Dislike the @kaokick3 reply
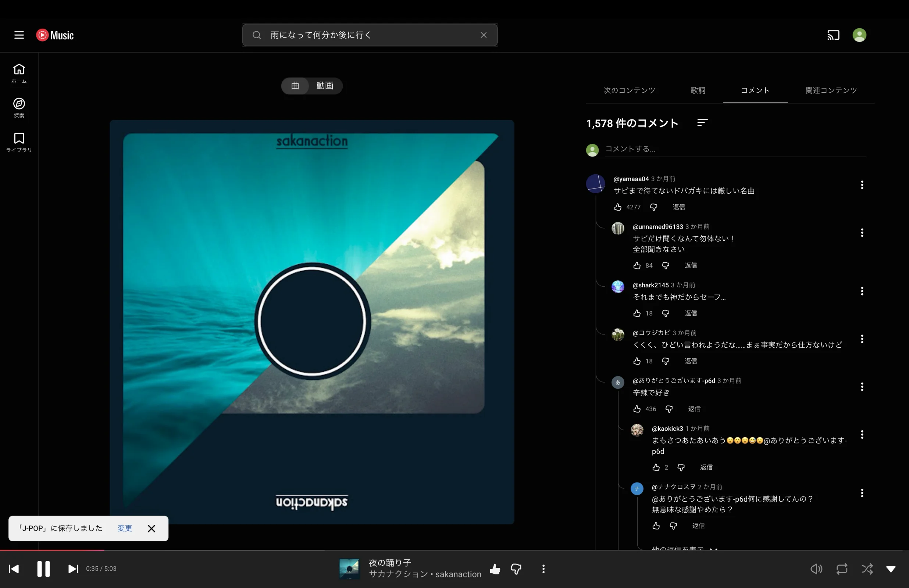The height and width of the screenshot is (588, 909). (x=681, y=467)
